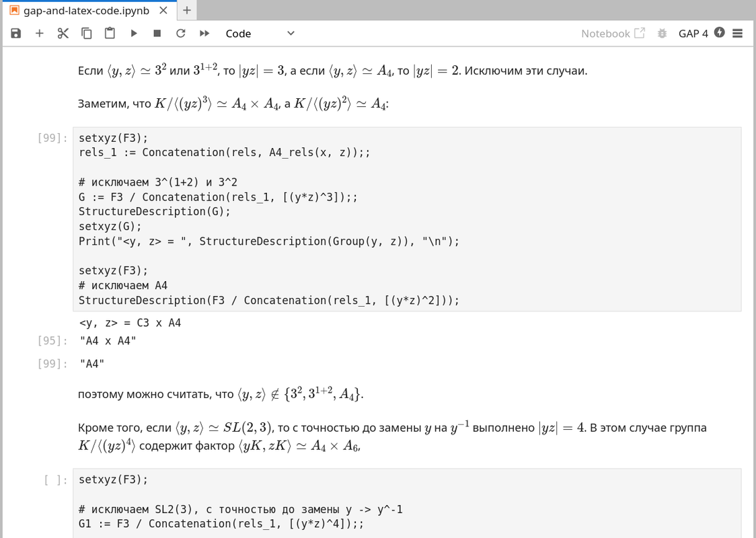
Task: Click the paragraph starting with 'Кроме того, если'
Action: 393,436
